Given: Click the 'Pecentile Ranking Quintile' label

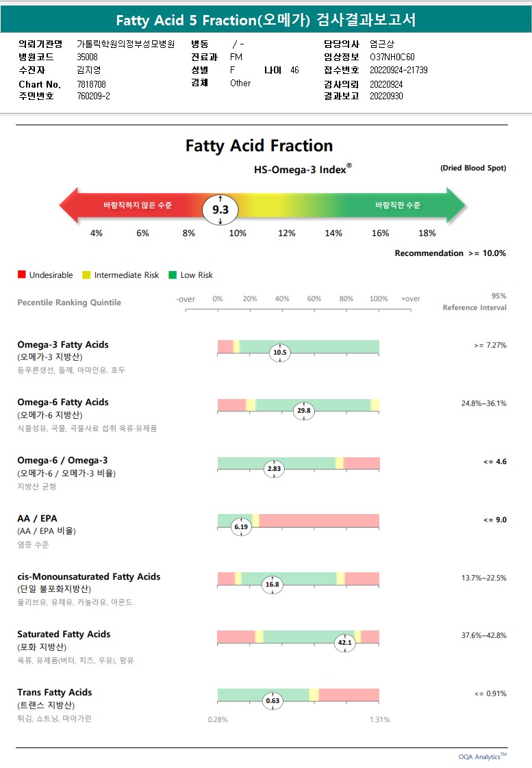Looking at the screenshot, I should (69, 303).
